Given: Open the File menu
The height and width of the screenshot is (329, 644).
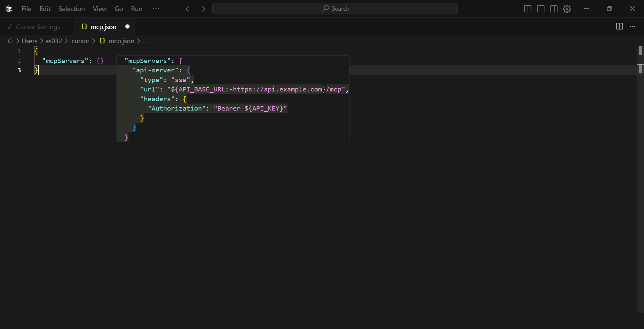Looking at the screenshot, I should pyautogui.click(x=26, y=9).
